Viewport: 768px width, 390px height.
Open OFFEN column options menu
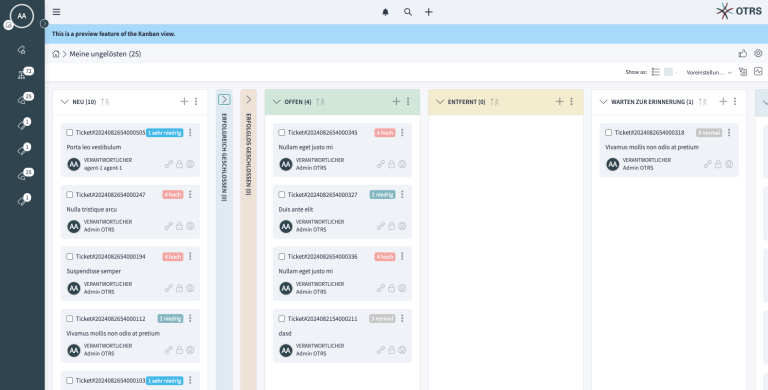(408, 101)
